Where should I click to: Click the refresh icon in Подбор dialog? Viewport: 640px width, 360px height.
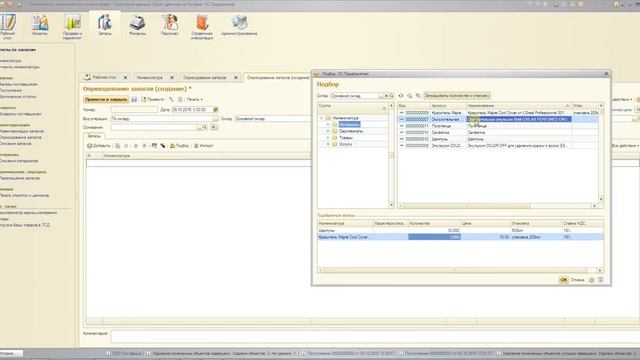(401, 96)
